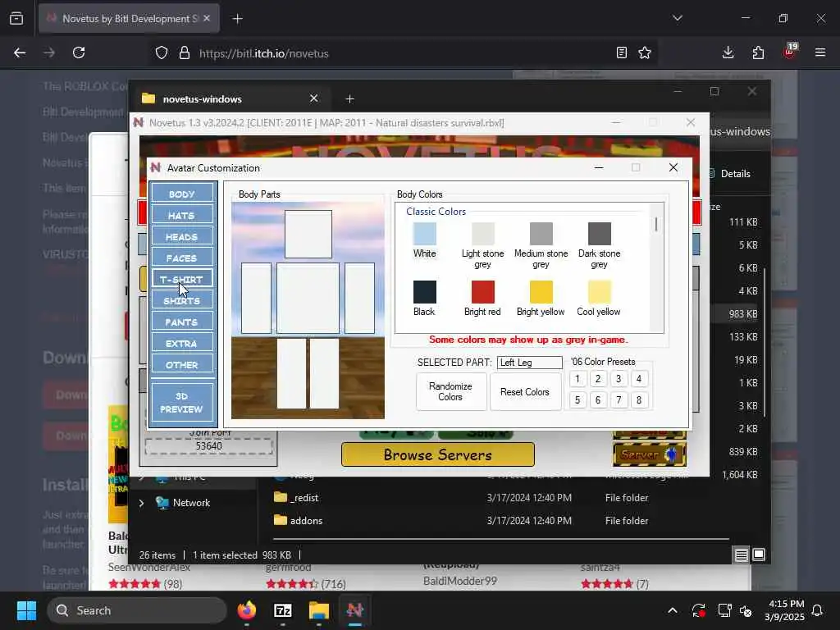Click Randomize Colors button
The width and height of the screenshot is (840, 630).
pyautogui.click(x=450, y=391)
